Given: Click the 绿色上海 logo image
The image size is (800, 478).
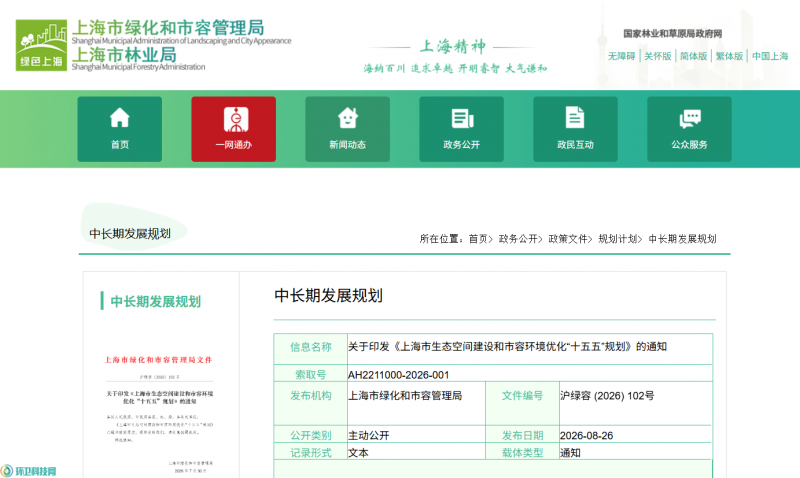Looking at the screenshot, I should pyautogui.click(x=41, y=45).
